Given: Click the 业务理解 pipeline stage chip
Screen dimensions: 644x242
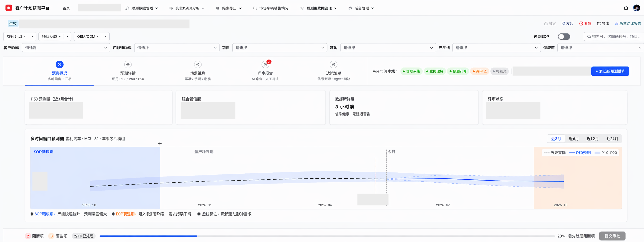Looking at the screenshot, I should (435, 71).
